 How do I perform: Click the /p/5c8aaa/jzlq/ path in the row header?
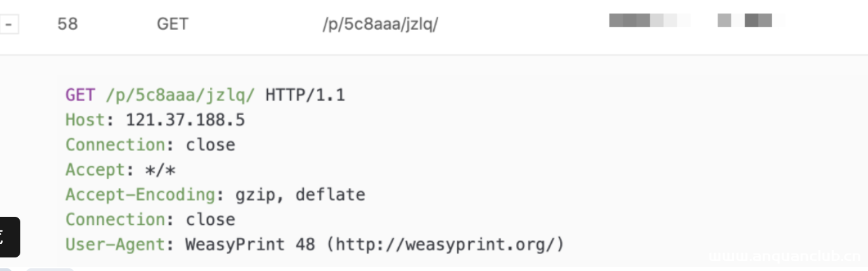pos(381,24)
